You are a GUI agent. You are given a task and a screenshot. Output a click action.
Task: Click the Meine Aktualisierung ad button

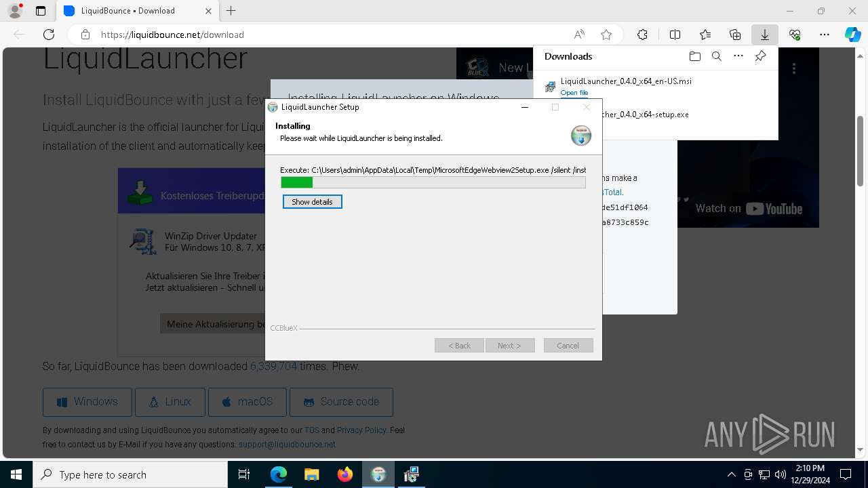(x=213, y=324)
